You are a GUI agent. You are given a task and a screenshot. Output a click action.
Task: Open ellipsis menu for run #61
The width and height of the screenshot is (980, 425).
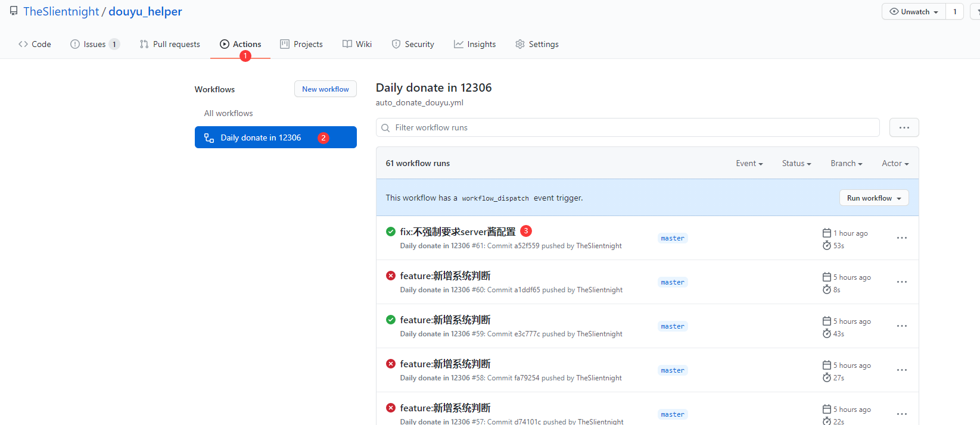(x=902, y=238)
